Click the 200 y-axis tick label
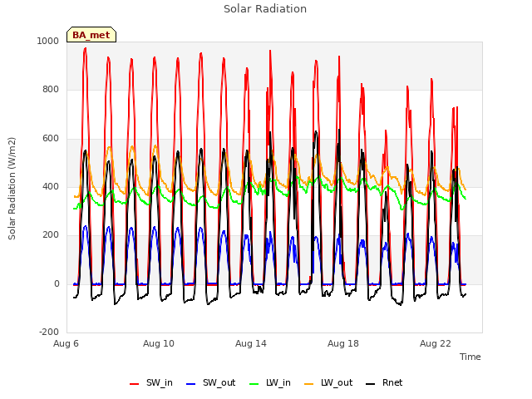 tap(51, 234)
